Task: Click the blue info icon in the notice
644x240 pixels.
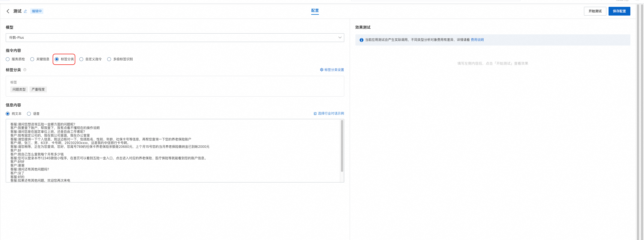Action: (x=361, y=40)
